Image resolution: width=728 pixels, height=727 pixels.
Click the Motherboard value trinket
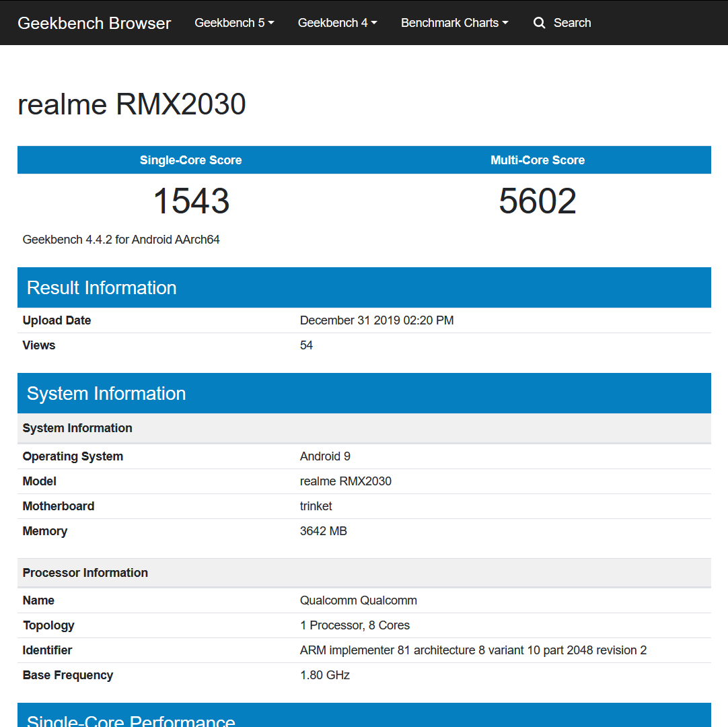click(x=316, y=506)
